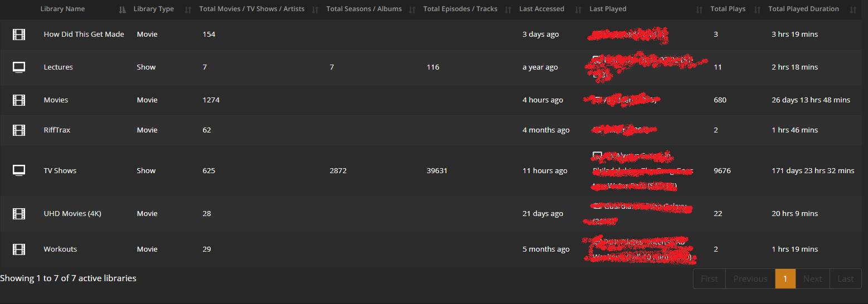This screenshot has width=868, height=304.
Task: Go to page 1 in pagination
Action: pyautogui.click(x=785, y=279)
